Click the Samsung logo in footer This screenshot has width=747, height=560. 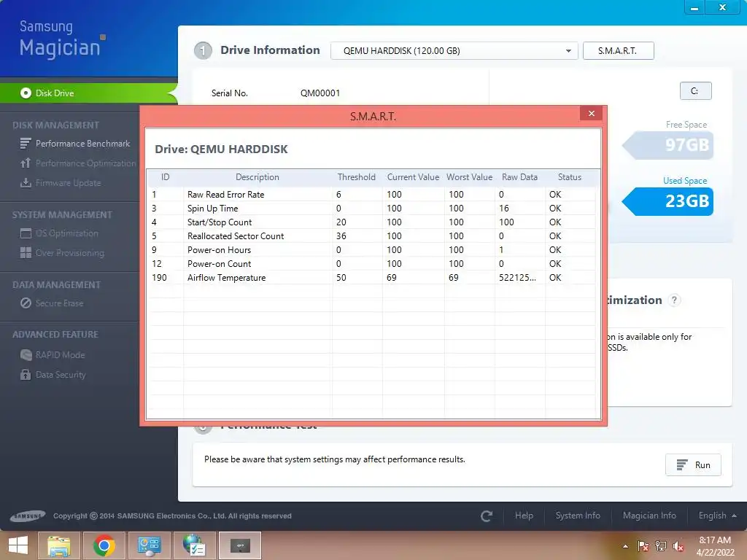[28, 516]
